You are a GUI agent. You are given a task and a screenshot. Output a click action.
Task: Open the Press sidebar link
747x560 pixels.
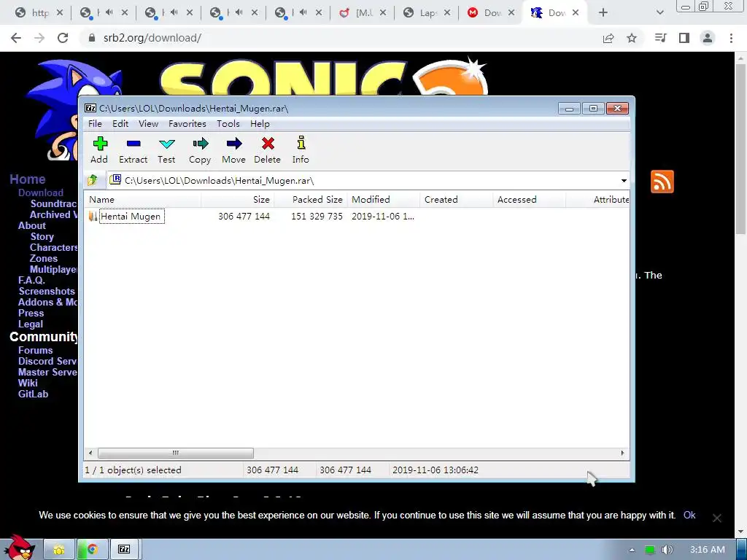coord(31,314)
